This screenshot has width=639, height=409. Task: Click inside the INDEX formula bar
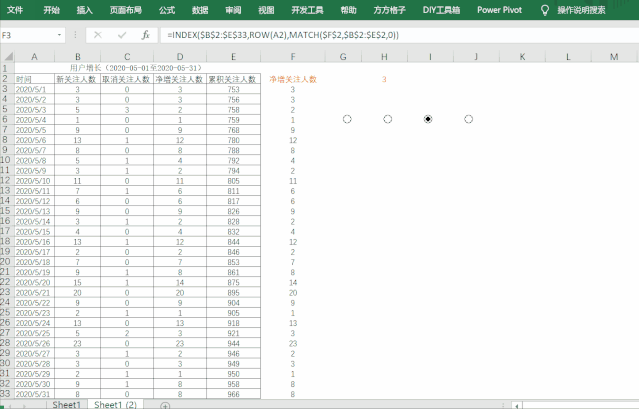397,35
